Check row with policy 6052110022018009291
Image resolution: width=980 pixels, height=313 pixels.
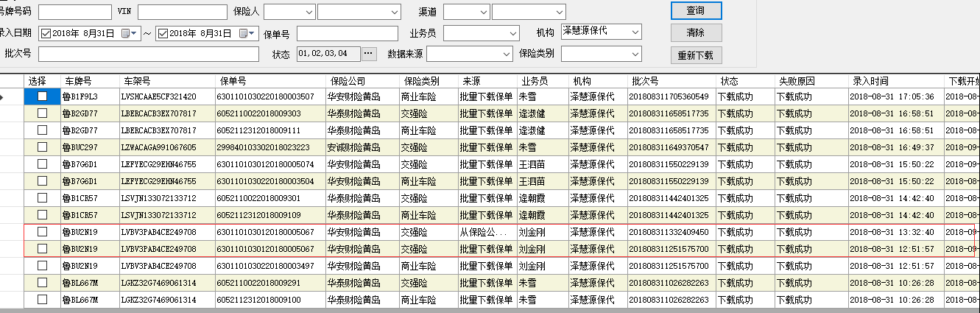pyautogui.click(x=43, y=283)
